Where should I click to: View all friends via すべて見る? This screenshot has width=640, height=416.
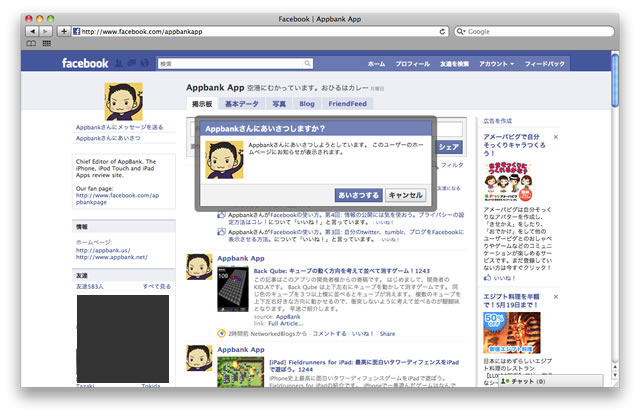point(157,287)
